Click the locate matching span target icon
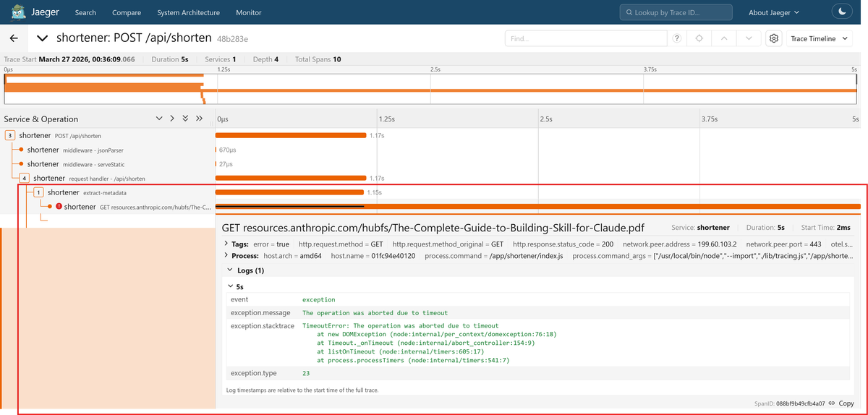The width and height of the screenshot is (868, 415). 699,38
